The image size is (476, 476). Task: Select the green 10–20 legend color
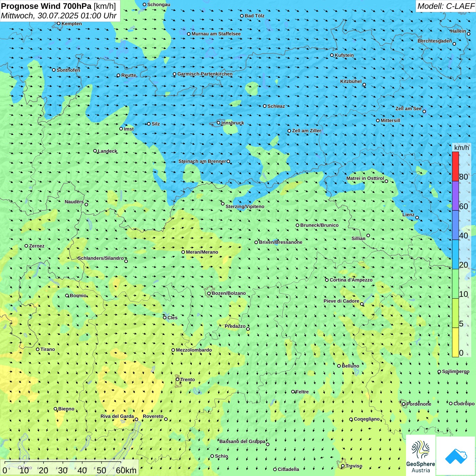(x=455, y=284)
